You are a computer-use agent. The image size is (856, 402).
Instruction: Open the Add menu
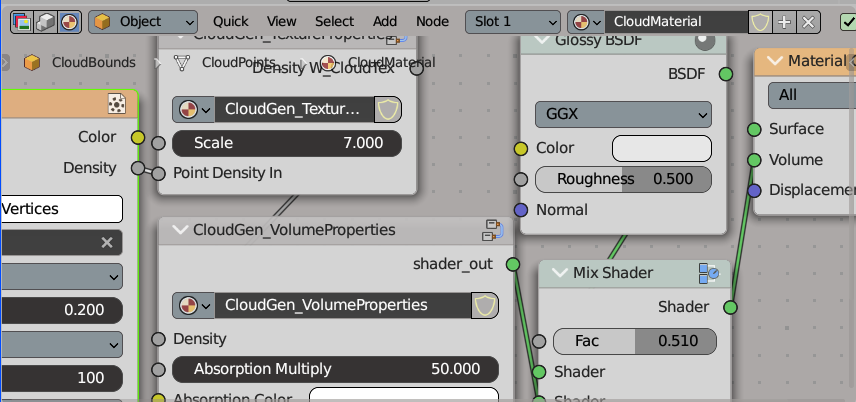(x=385, y=21)
